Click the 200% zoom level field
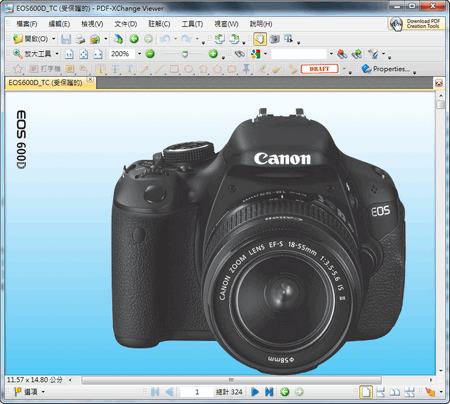 (x=122, y=54)
